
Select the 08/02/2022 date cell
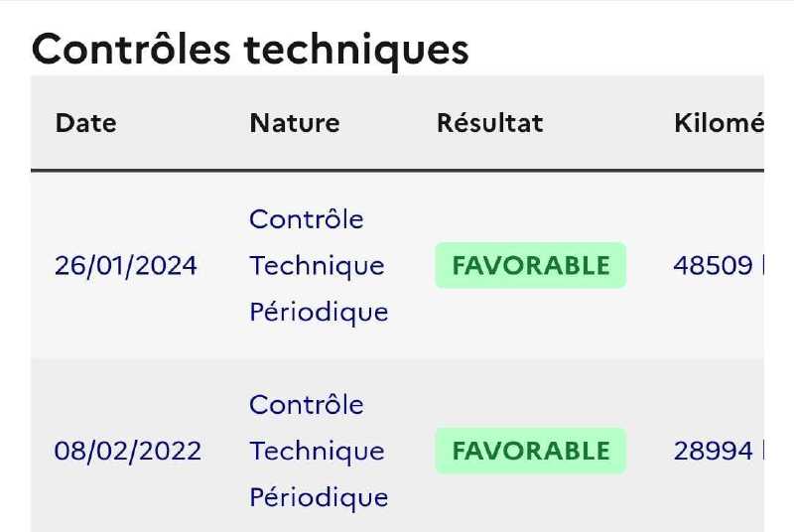click(128, 451)
